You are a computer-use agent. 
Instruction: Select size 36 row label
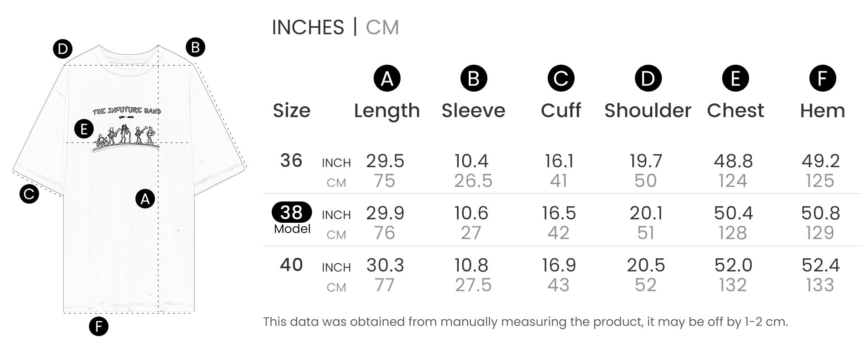coord(291,161)
